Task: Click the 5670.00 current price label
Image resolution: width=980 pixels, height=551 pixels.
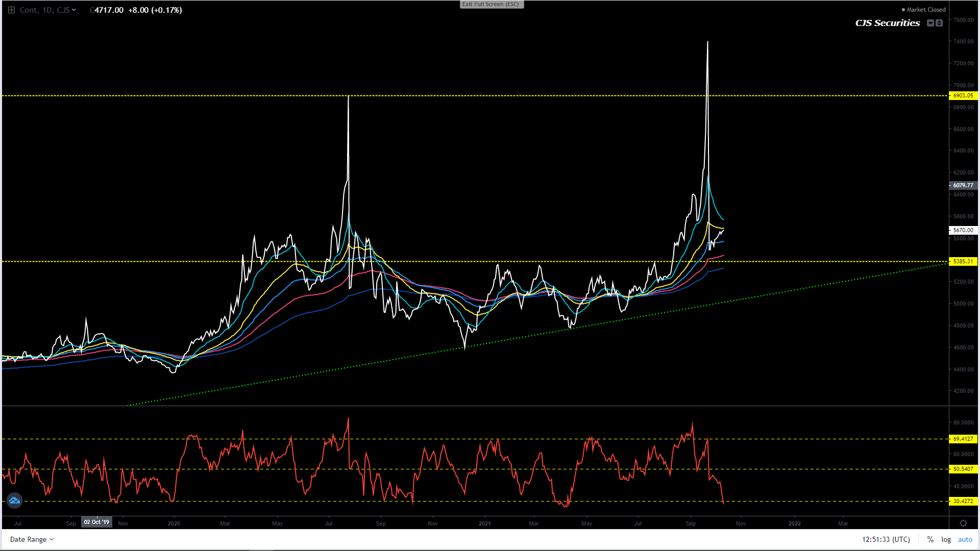Action: 963,230
